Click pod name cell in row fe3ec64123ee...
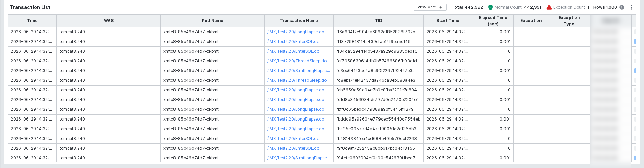The width and height of the screenshot is (644, 168). click(x=212, y=71)
